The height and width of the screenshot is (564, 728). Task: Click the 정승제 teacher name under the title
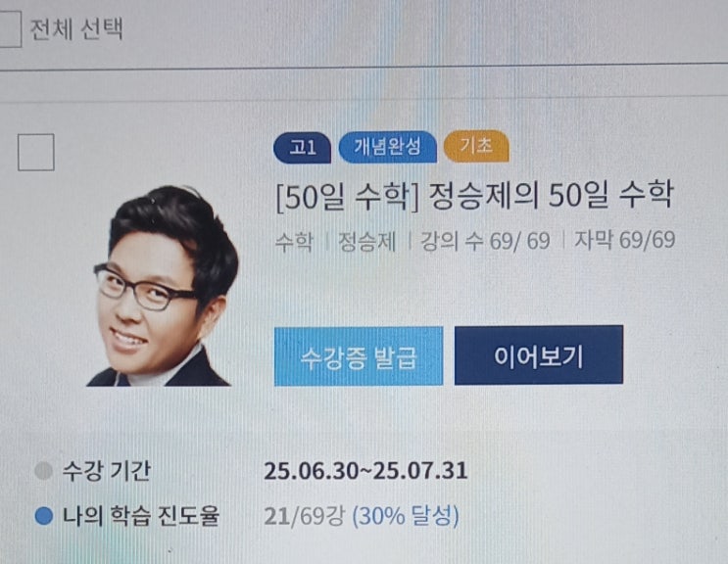[x=366, y=242]
